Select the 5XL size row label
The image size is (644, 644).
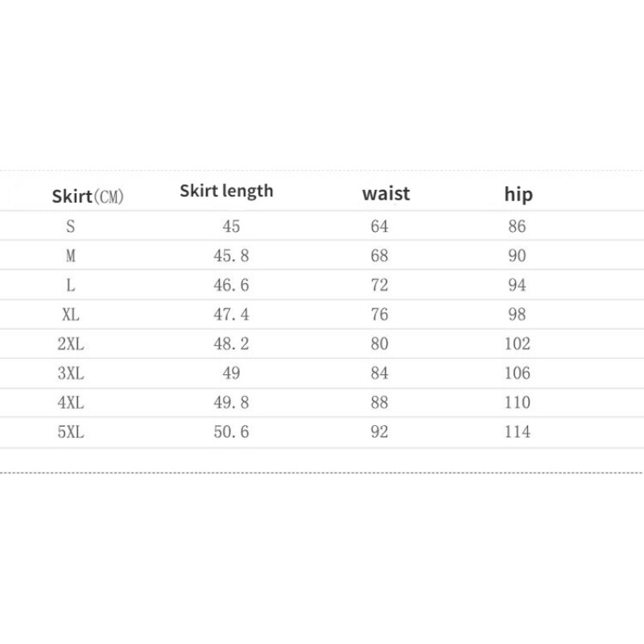click(71, 432)
